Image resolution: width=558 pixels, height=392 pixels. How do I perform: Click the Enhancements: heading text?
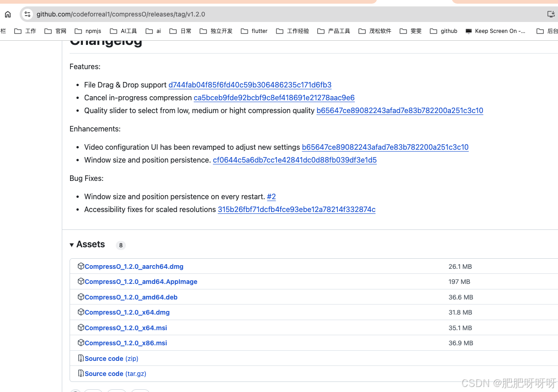[95, 129]
